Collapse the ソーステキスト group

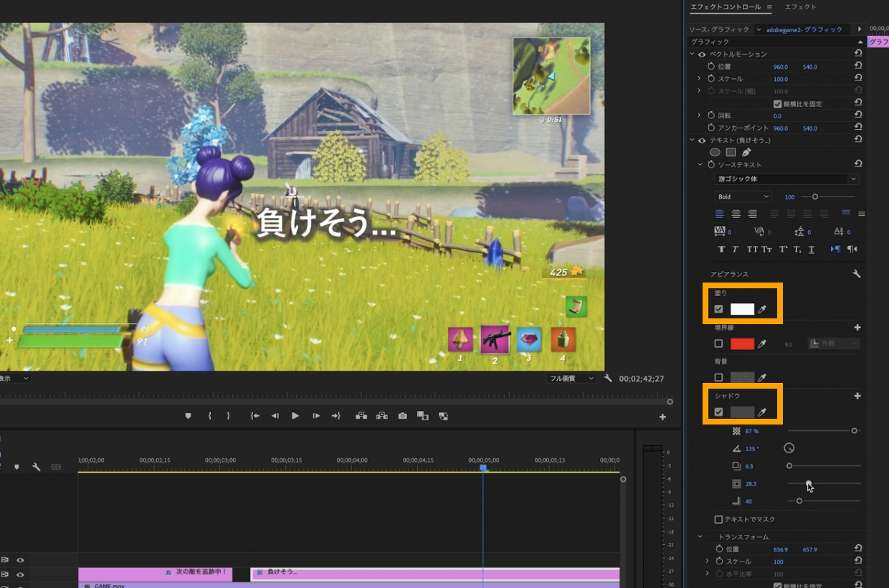[x=701, y=164]
